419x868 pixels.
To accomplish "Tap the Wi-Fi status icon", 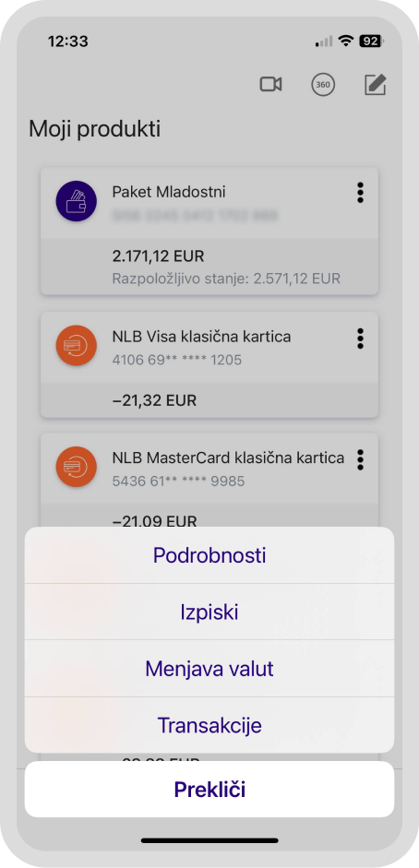I will click(x=346, y=41).
